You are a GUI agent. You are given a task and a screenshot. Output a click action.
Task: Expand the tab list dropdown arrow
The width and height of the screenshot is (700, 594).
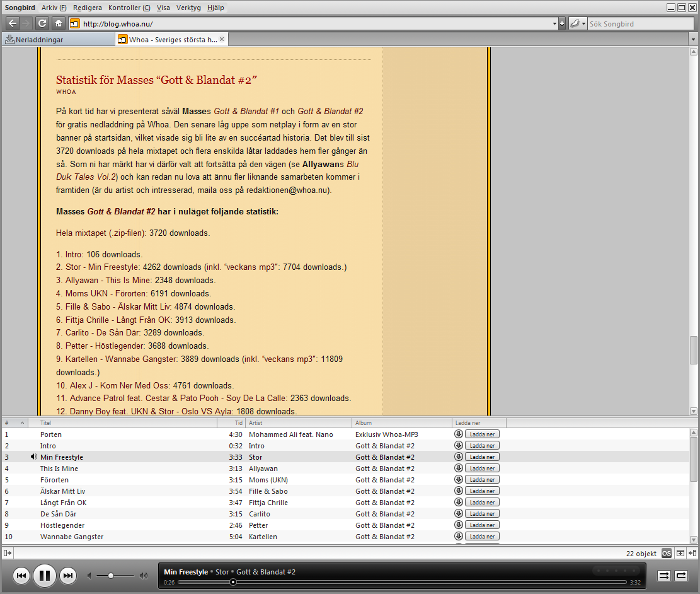pos(693,40)
